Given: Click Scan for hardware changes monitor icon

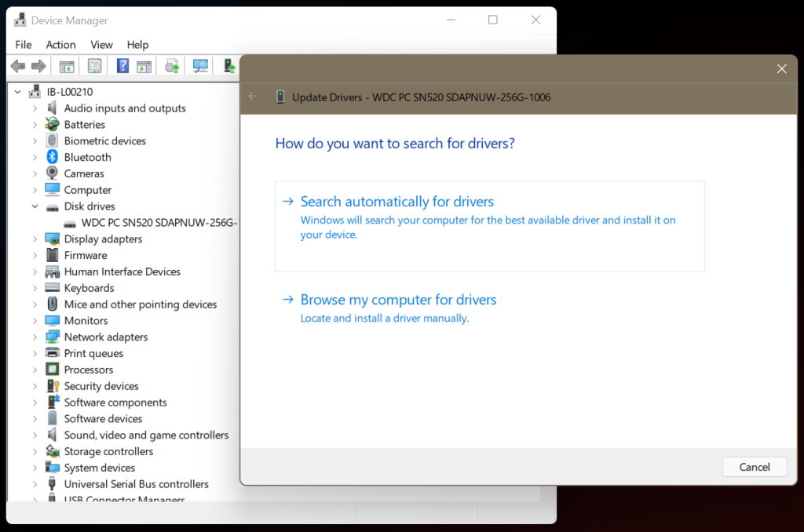Looking at the screenshot, I should tap(200, 66).
